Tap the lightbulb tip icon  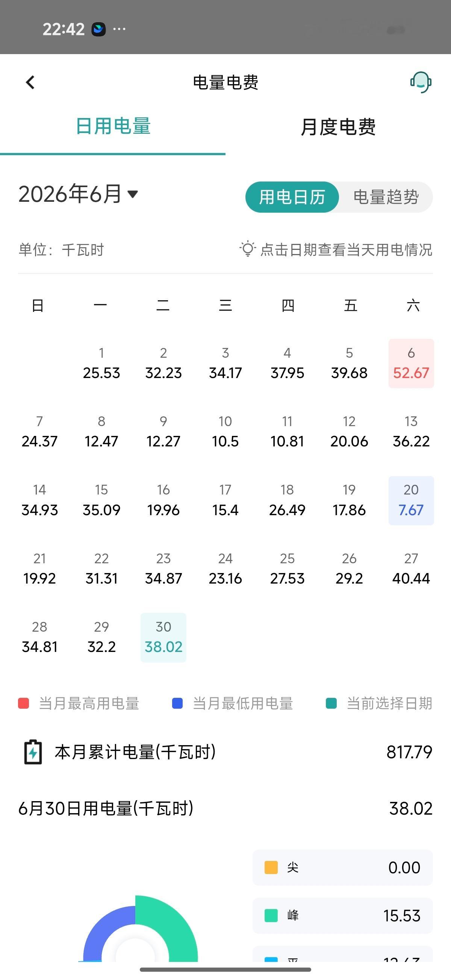(247, 249)
